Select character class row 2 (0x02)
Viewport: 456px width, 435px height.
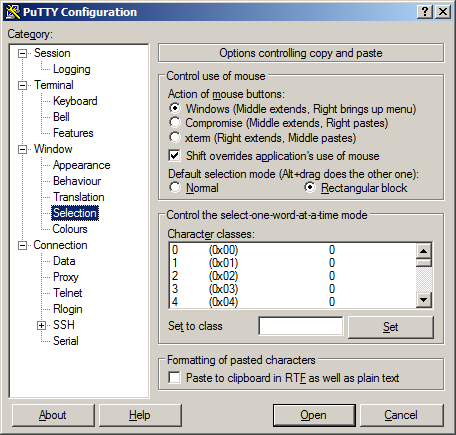click(292, 276)
